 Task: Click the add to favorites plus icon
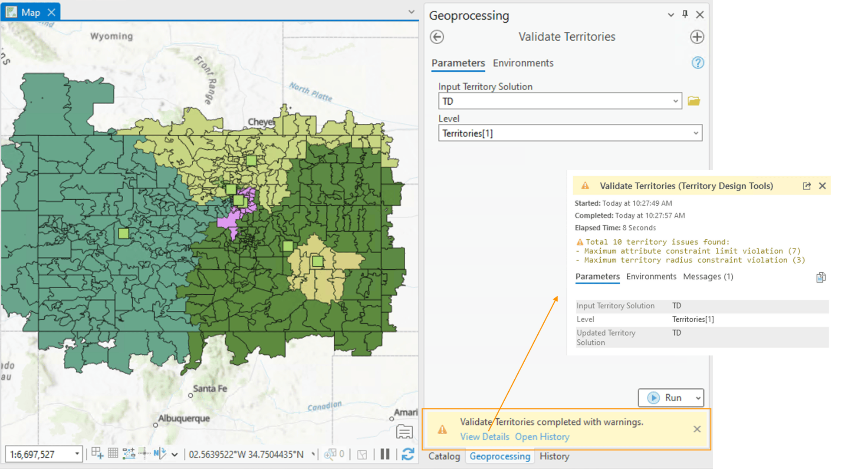point(697,37)
